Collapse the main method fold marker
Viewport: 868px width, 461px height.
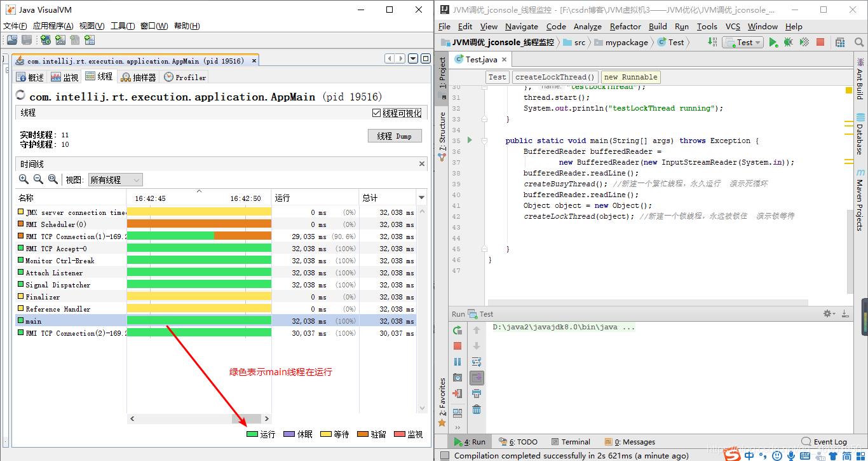point(484,140)
